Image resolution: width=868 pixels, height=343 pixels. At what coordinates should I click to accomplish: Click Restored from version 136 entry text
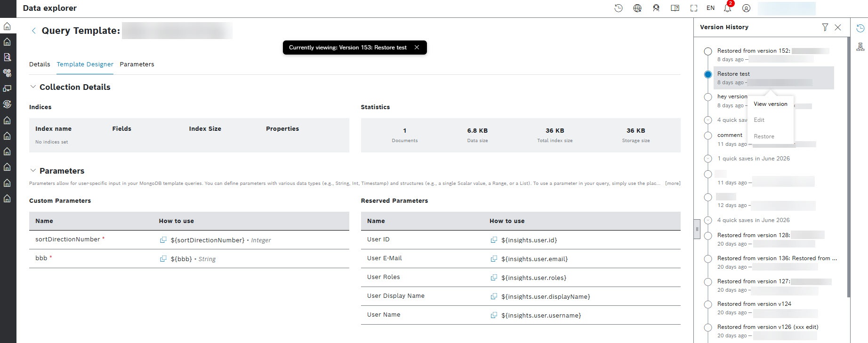777,258
